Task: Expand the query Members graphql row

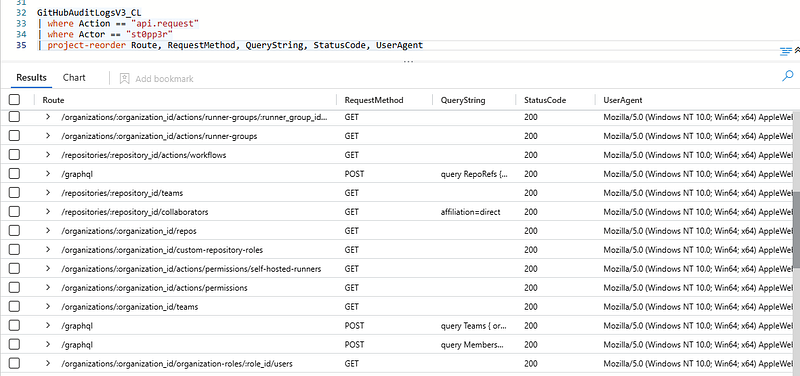Action: [48, 344]
